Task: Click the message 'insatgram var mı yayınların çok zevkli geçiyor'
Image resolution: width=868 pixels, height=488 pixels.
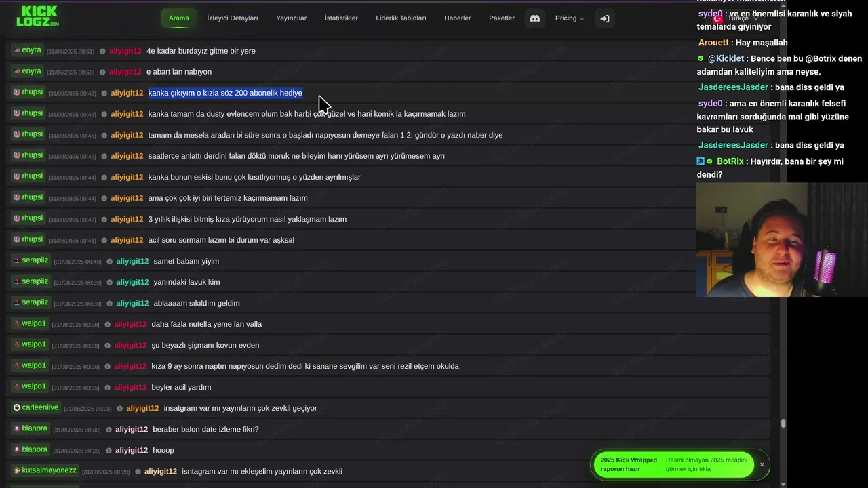Action: tap(240, 408)
